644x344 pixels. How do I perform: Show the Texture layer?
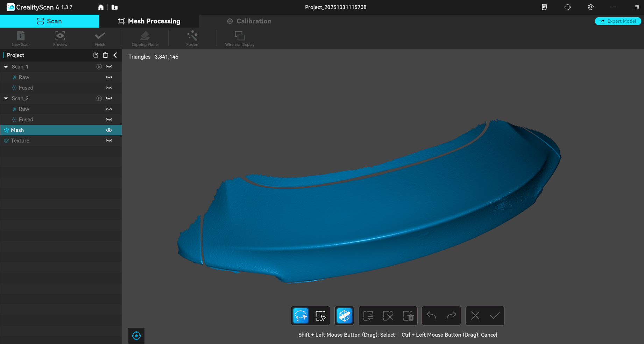pyautogui.click(x=109, y=141)
